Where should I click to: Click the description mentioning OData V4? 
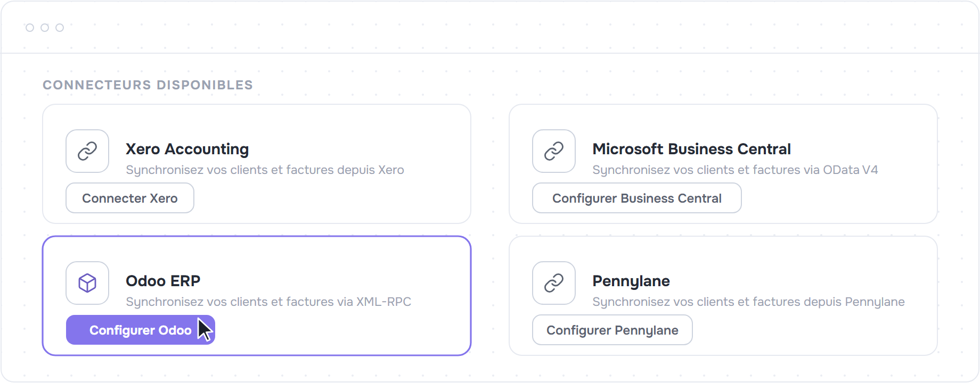[x=735, y=170]
